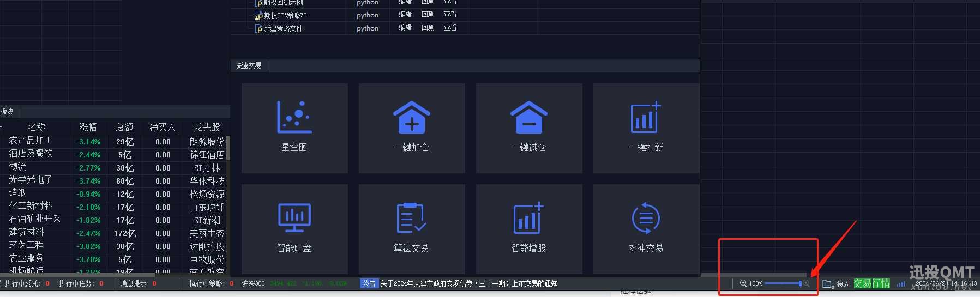
Task: Open the 算法交易 algorithmic trading tile
Action: coord(412,229)
